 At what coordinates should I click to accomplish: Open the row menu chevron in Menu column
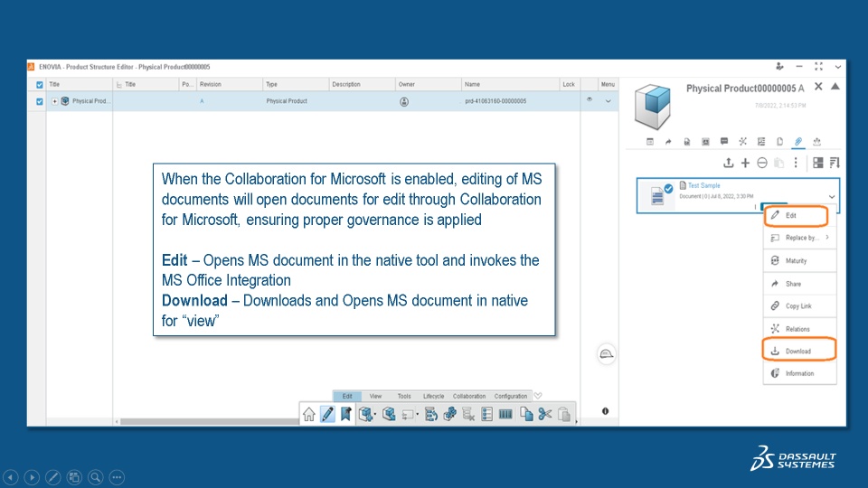[x=608, y=101]
